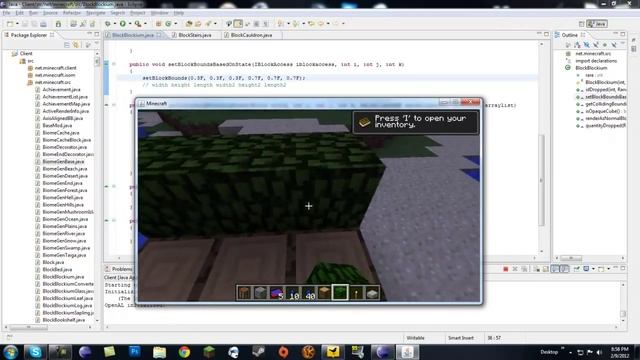The width and height of the screenshot is (640, 360).
Task: Select net.minecraft.isom package
Action: pos(54,75)
